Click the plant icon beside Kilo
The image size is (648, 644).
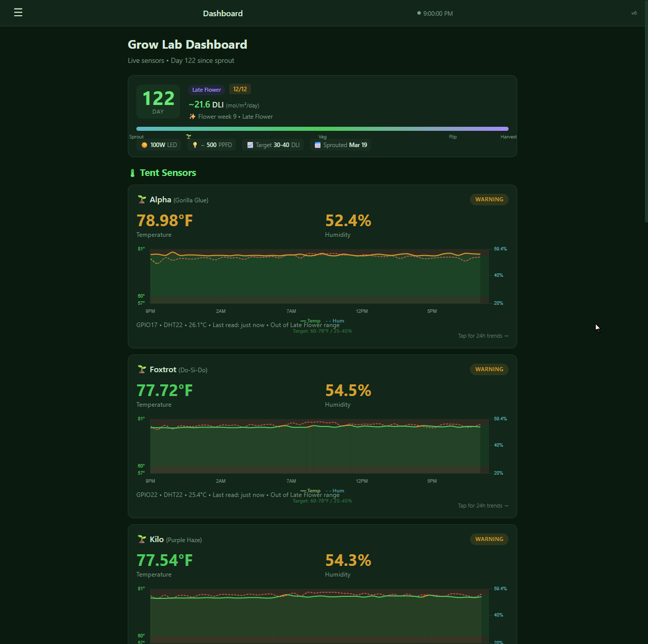(x=141, y=539)
